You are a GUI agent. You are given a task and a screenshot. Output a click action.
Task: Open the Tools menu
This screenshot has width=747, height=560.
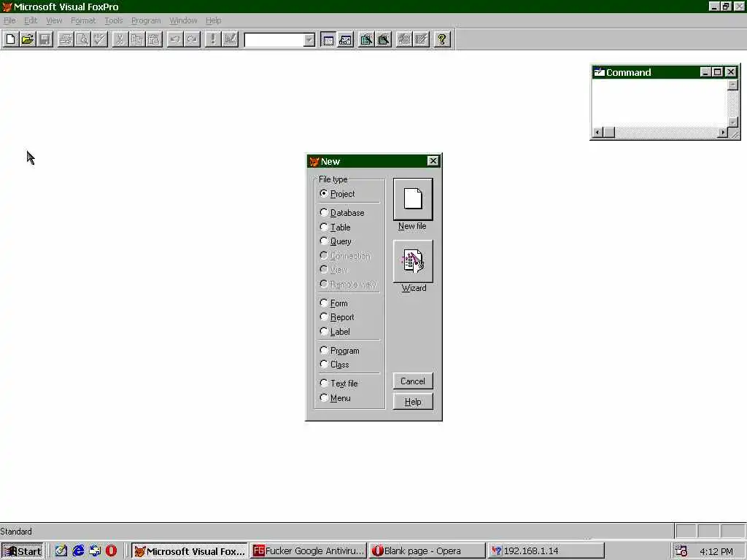click(x=113, y=20)
